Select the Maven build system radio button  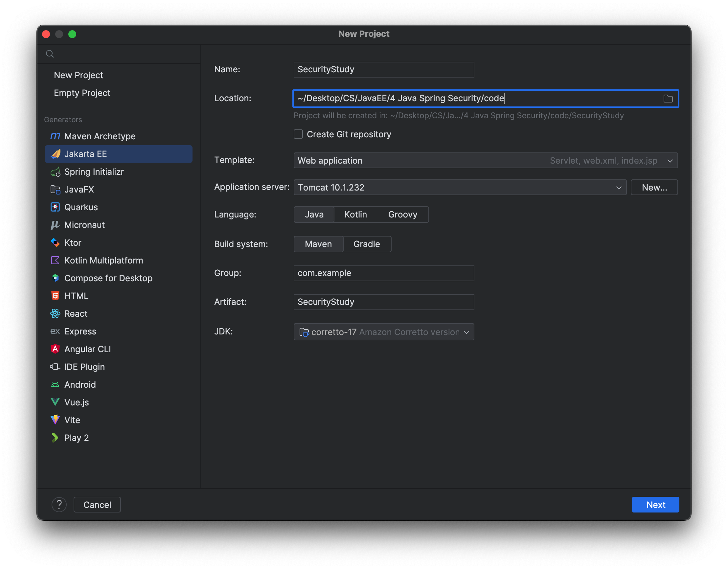pos(319,243)
